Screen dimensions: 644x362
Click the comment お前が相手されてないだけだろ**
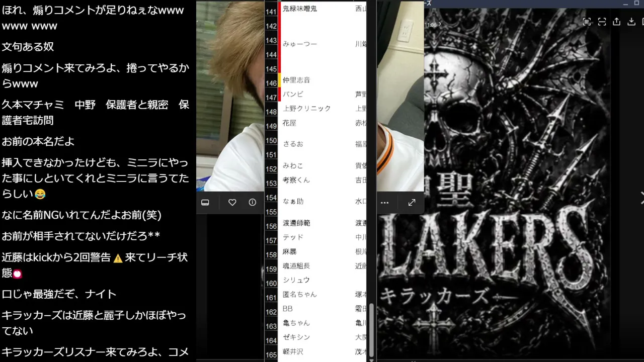[x=81, y=236]
